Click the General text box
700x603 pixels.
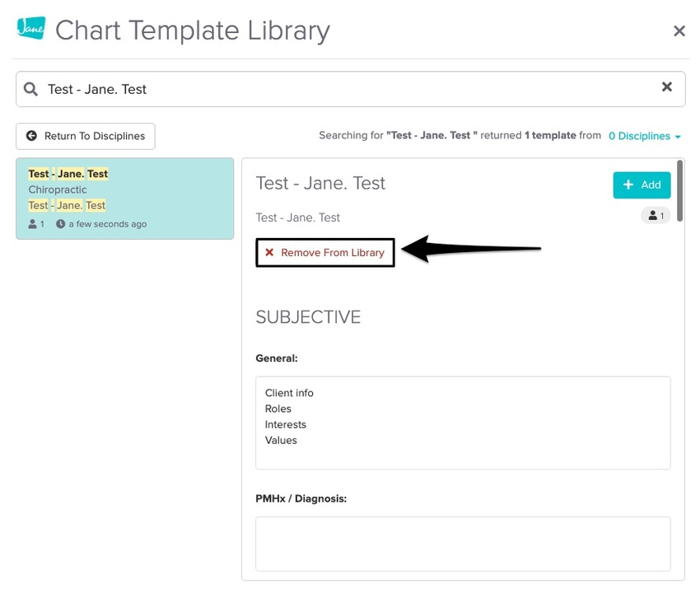[x=463, y=423]
